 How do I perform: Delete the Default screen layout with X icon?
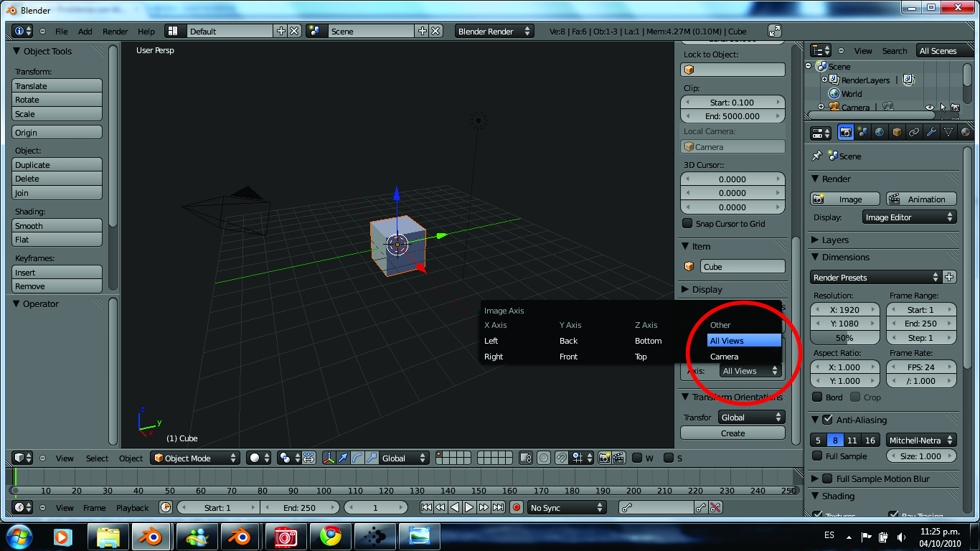click(x=294, y=31)
